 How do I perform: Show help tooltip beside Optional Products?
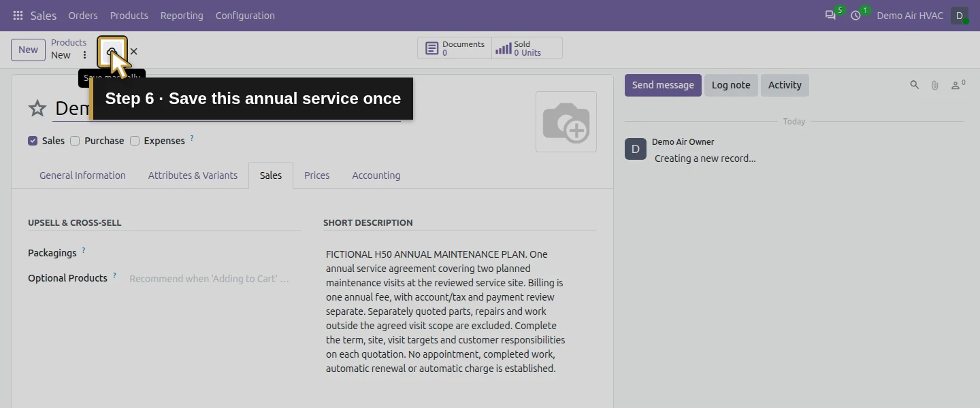click(114, 275)
